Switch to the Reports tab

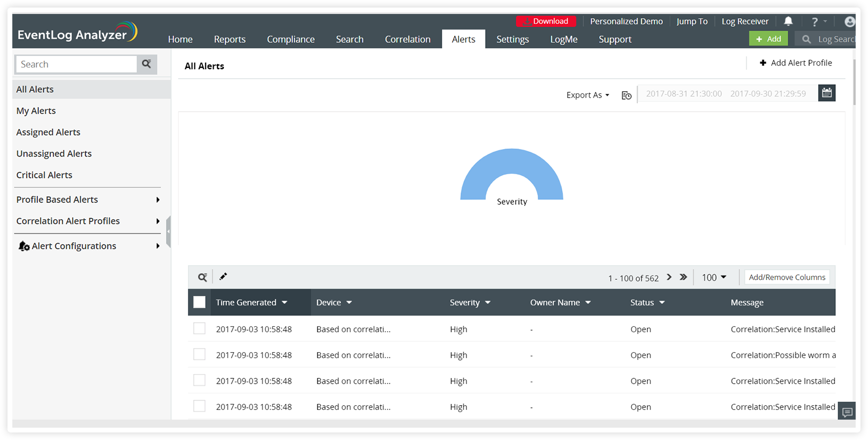point(230,39)
